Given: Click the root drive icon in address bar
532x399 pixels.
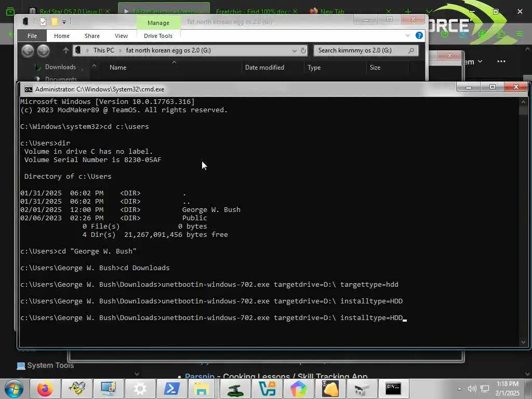Looking at the screenshot, I should click(78, 50).
